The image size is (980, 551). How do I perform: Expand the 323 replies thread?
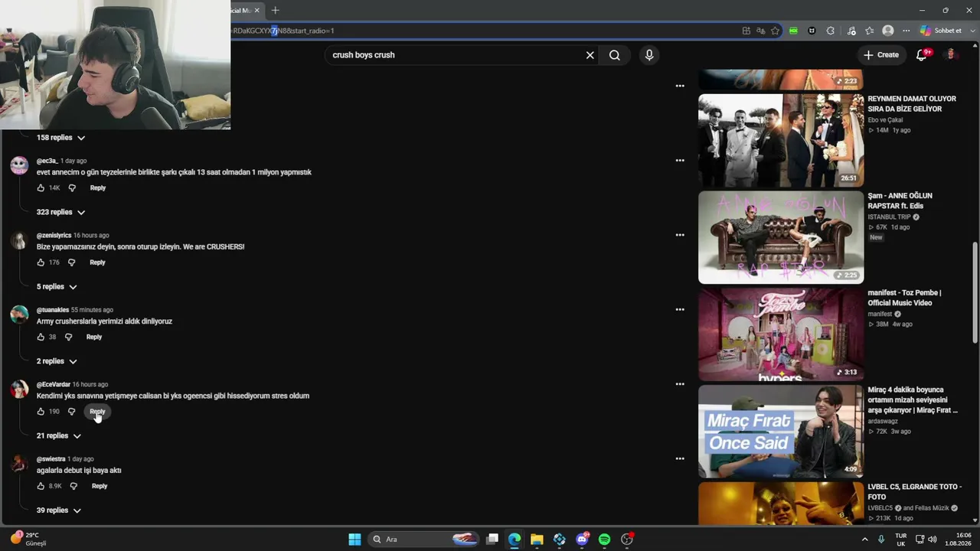[60, 212]
